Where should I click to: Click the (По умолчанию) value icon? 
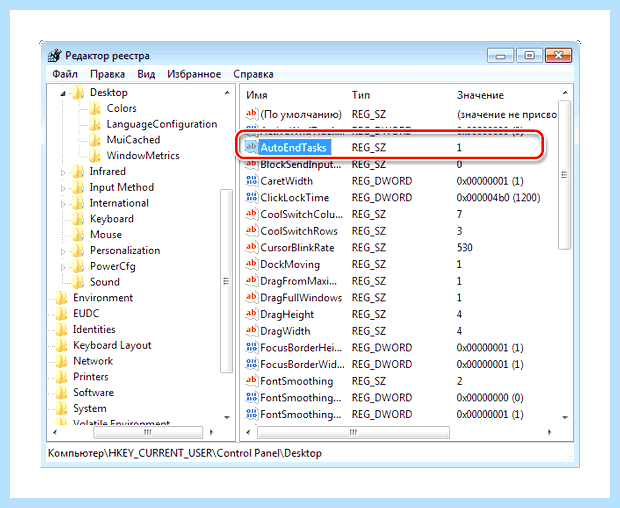click(x=251, y=114)
